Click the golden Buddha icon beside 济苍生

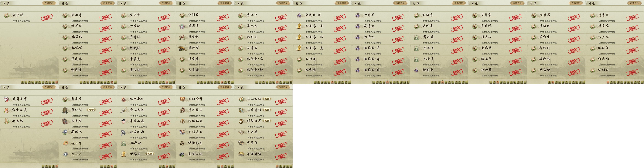124,154
